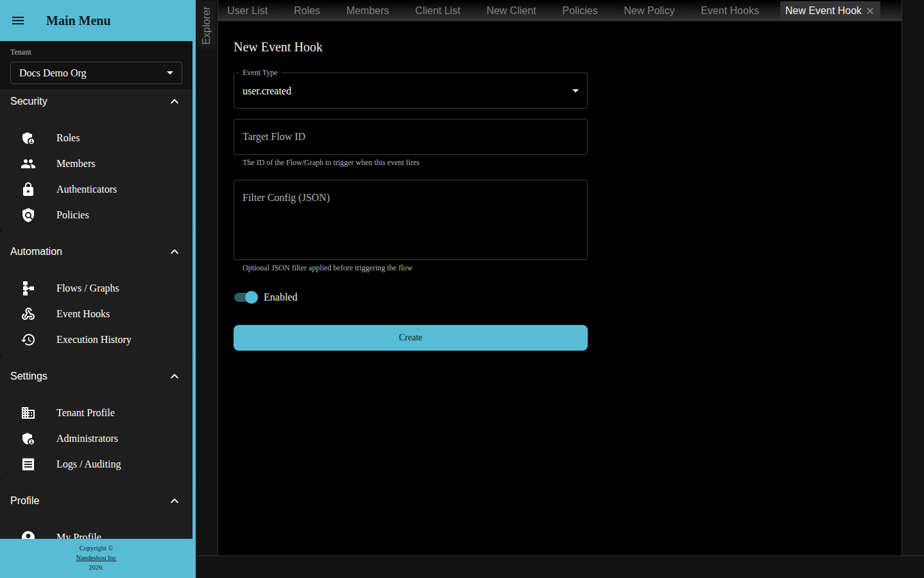Open Execution History in the sidebar
This screenshot has width=924, height=578.
[96, 340]
